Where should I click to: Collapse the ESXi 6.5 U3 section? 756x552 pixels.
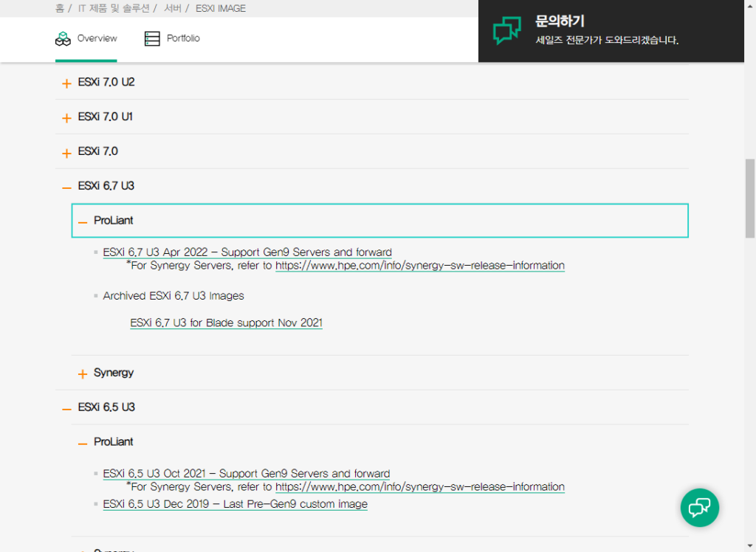pyautogui.click(x=372, y=407)
